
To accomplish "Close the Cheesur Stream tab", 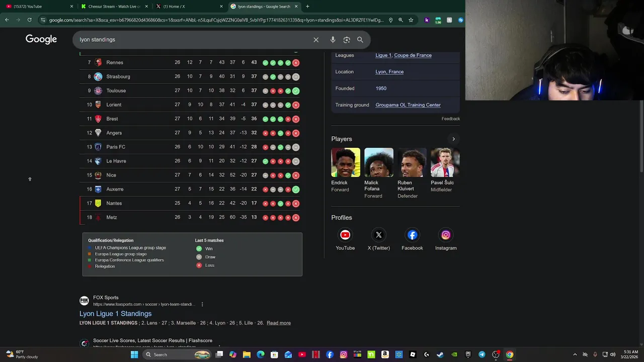I will [x=146, y=7].
